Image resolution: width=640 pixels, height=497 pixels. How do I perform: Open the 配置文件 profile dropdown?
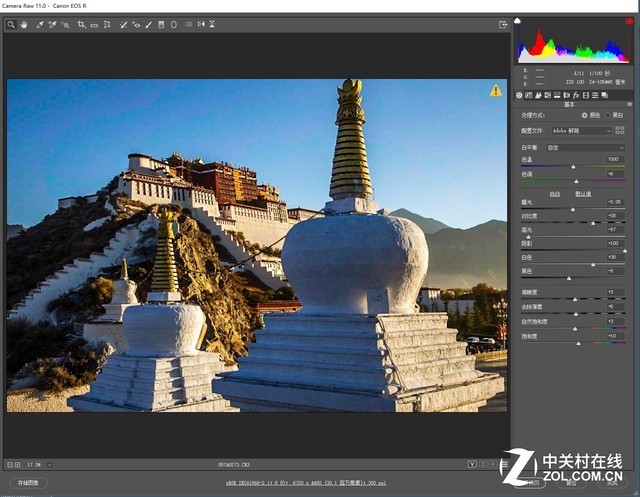point(581,131)
